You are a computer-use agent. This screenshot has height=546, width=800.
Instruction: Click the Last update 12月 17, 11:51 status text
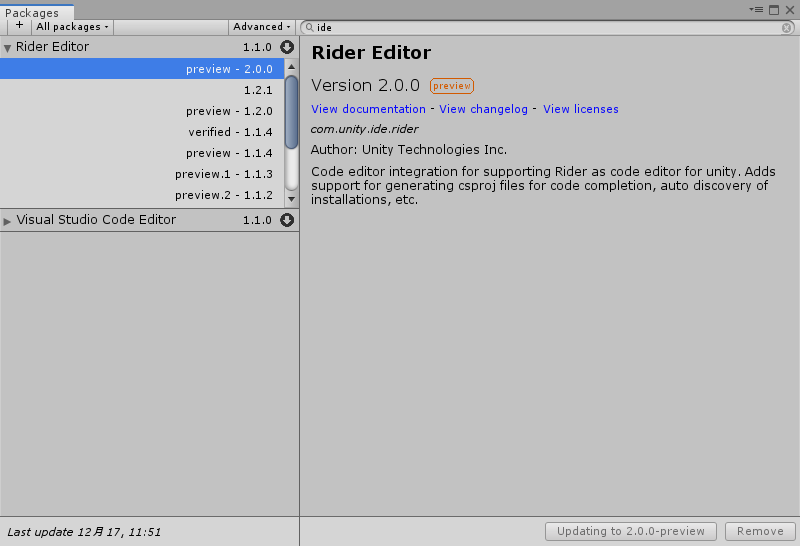[84, 532]
